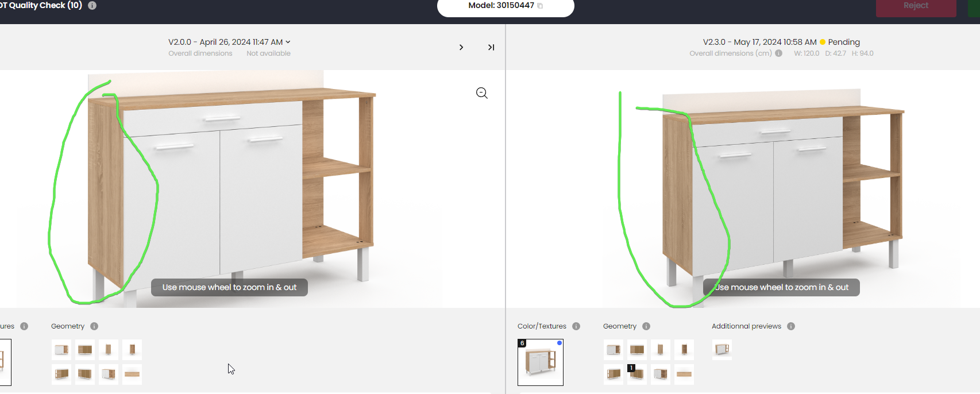Select right Geometry fourth top-row shelf-side thumbnail
Image resolution: width=980 pixels, height=394 pixels.
684,349
